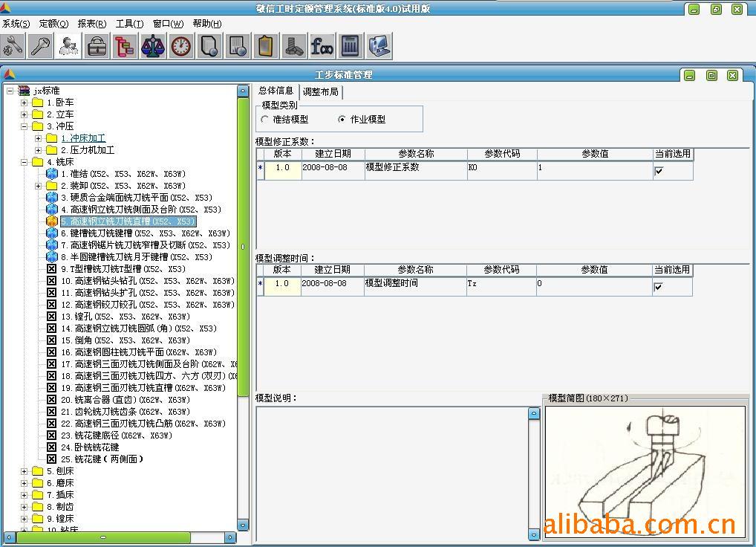Expand the 8. 制齿 folder
The image size is (756, 547).
pyautogui.click(x=24, y=507)
